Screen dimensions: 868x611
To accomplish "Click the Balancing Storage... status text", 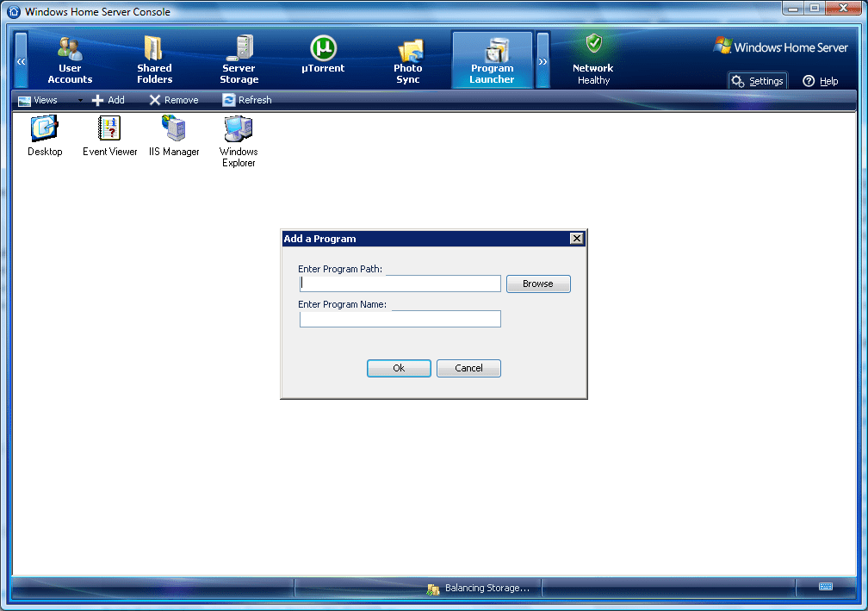I will (x=487, y=589).
